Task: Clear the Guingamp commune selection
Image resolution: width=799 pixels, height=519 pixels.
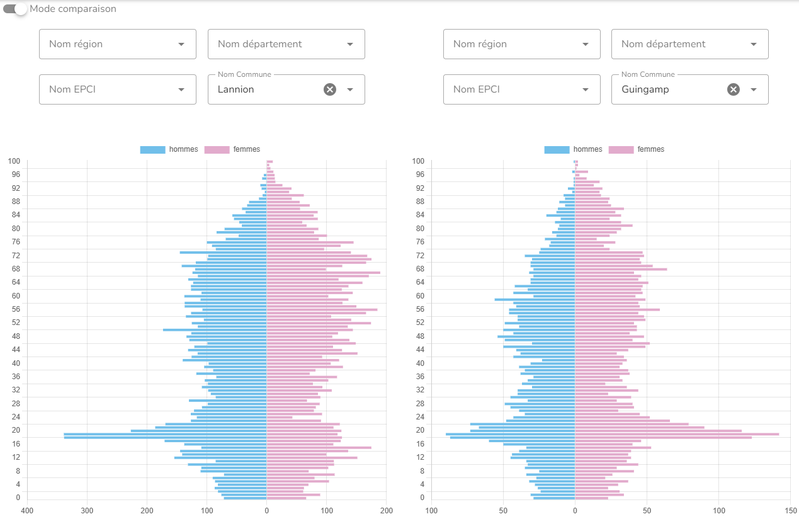Action: pyautogui.click(x=733, y=89)
